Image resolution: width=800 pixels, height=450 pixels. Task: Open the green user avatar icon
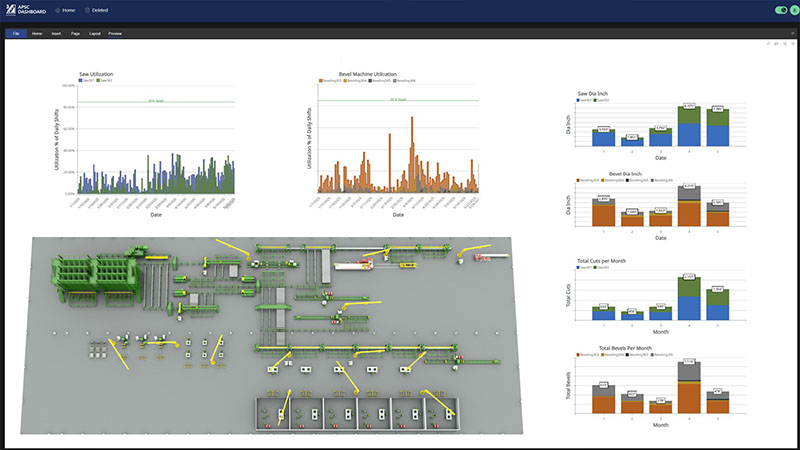tap(794, 10)
